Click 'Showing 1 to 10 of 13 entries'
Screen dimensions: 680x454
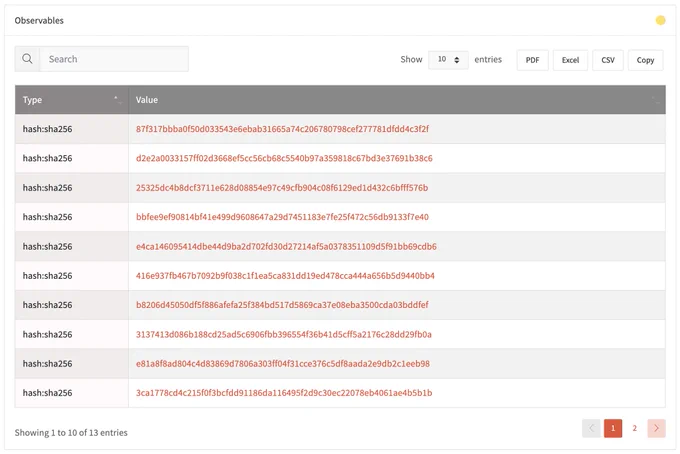click(x=71, y=433)
